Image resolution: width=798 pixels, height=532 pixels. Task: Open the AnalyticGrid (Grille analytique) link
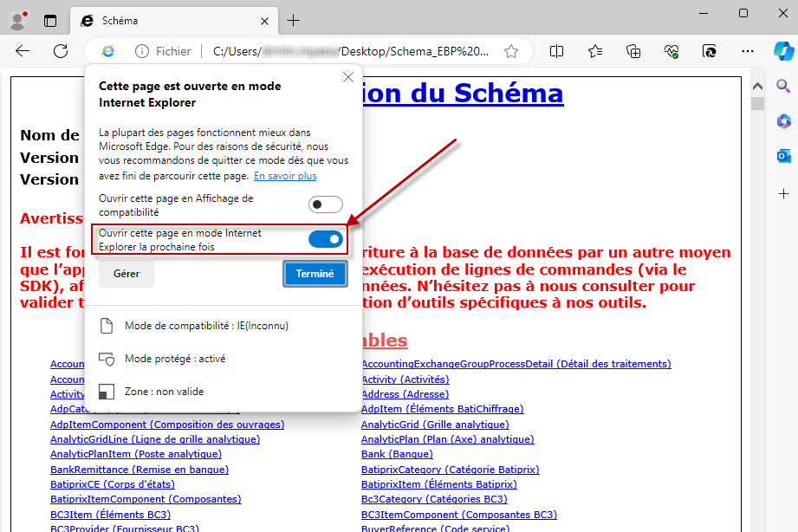point(435,425)
